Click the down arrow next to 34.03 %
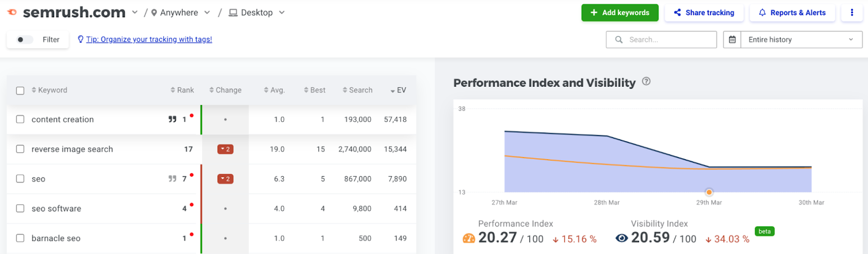Viewport: 868px width, 254px height. click(x=709, y=239)
